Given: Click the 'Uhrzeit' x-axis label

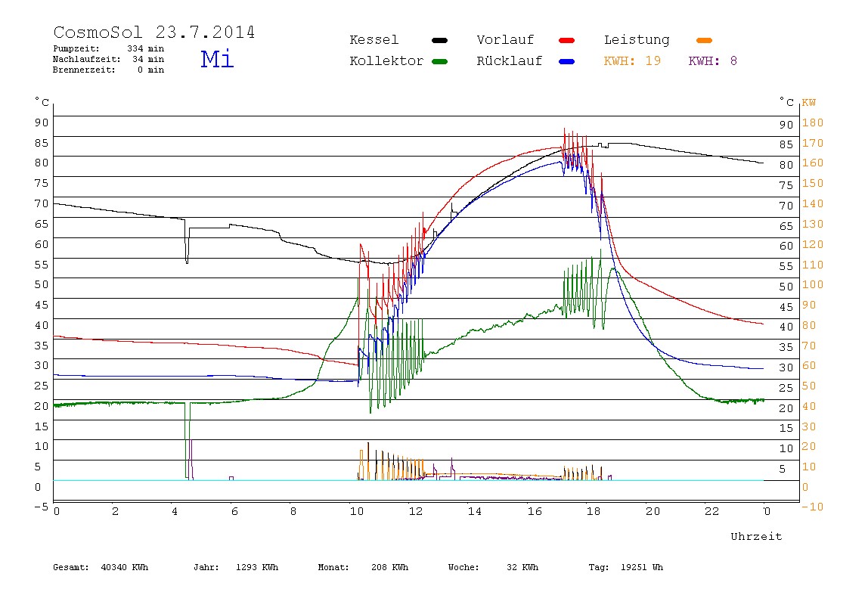Looking at the screenshot, I should (x=756, y=536).
